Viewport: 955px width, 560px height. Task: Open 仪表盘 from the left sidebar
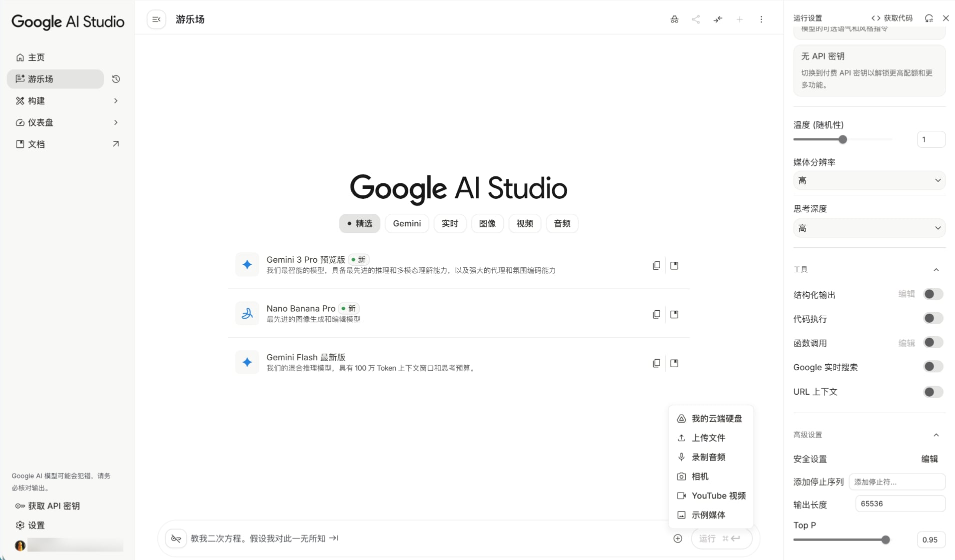pyautogui.click(x=41, y=122)
